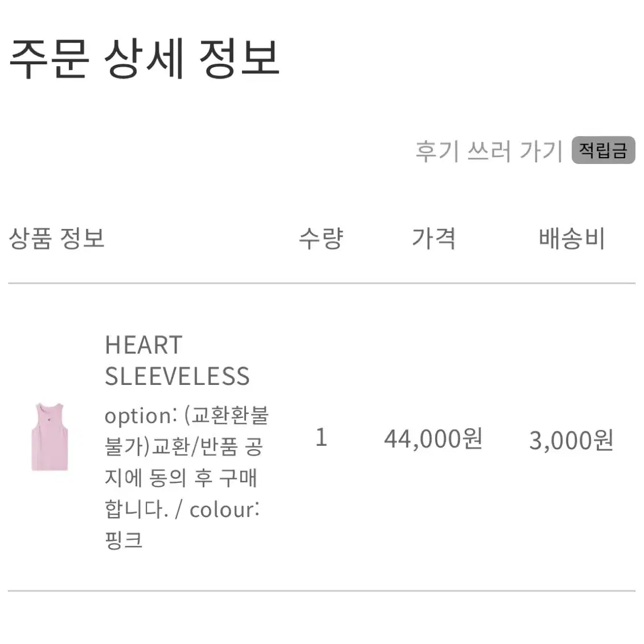Open the HEART SLEEVELESS product name

click(x=177, y=360)
